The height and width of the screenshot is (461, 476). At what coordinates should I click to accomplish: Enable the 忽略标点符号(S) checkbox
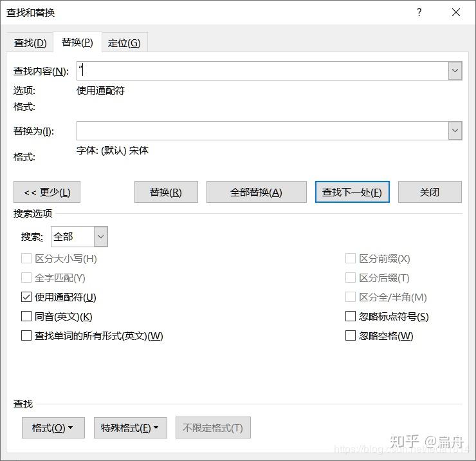[351, 316]
